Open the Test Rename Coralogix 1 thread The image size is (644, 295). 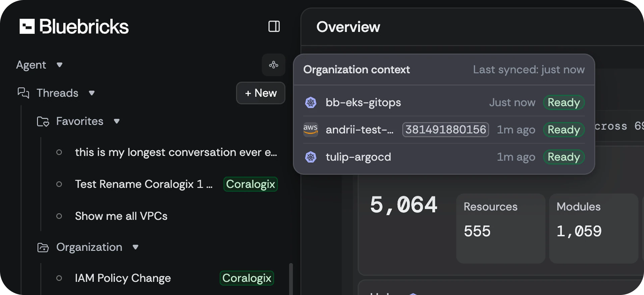coord(144,184)
